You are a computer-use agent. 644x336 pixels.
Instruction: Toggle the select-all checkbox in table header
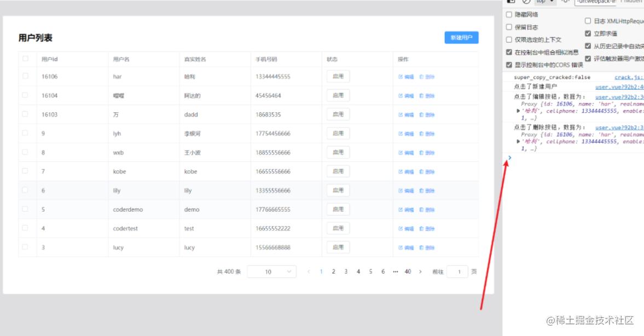25,59
